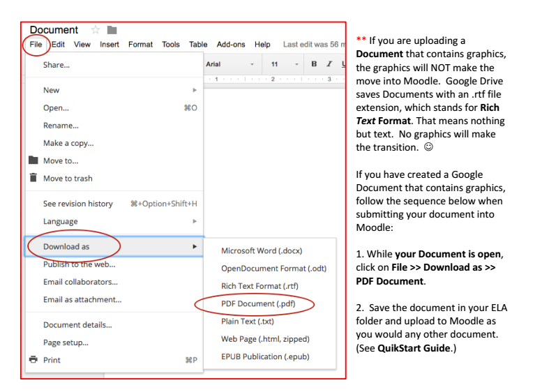Click the Last edit timestamp link
Screen dimensions: 542x392
(x=314, y=45)
